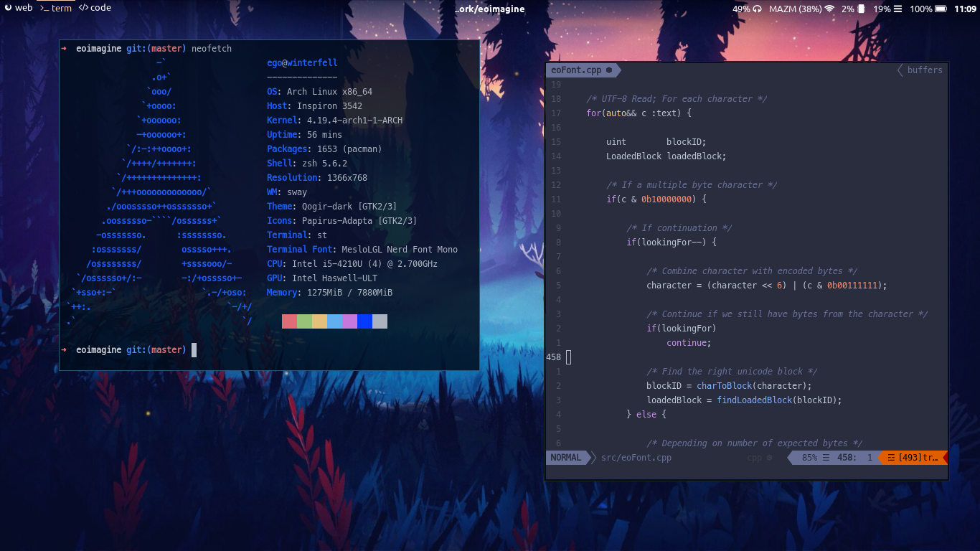Click the buffers label in vim tabline
Image resolution: width=980 pixels, height=551 pixels.
tap(925, 70)
